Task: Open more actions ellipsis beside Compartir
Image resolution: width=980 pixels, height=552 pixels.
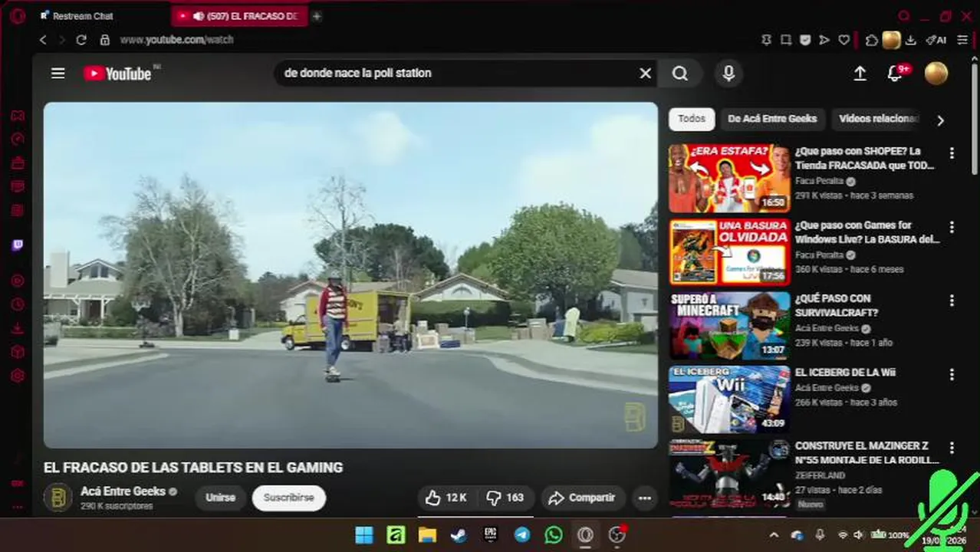Action: pyautogui.click(x=645, y=498)
